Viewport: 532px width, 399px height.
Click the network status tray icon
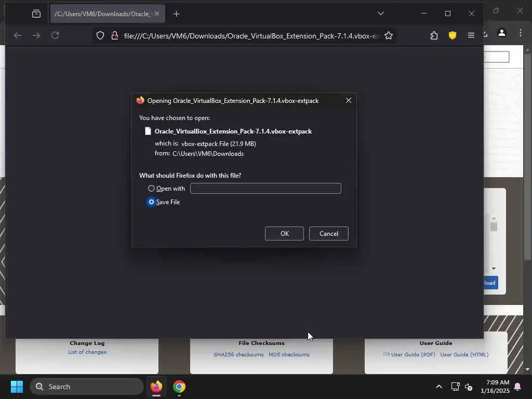coord(455,387)
